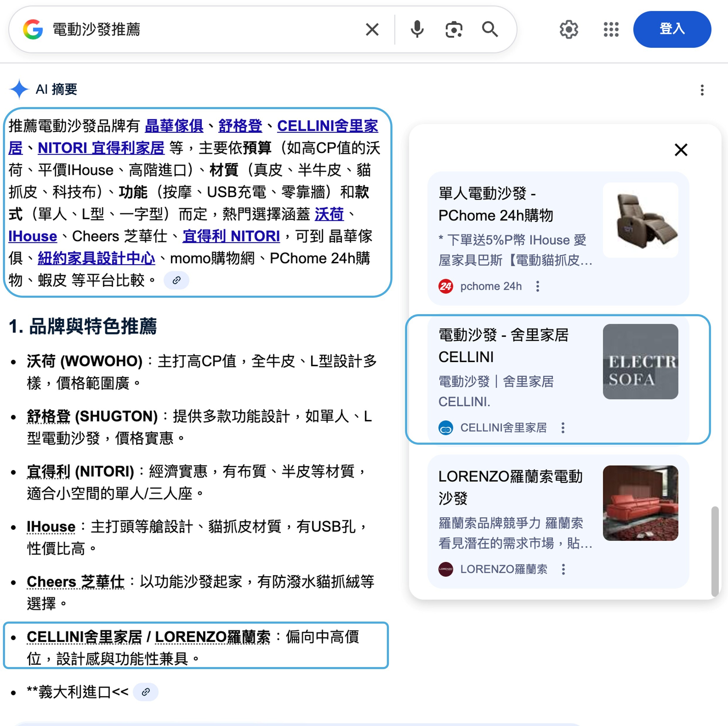Open the 紐約家具設計中心 link
Viewport: 728px width, 726px height.
(x=96, y=258)
